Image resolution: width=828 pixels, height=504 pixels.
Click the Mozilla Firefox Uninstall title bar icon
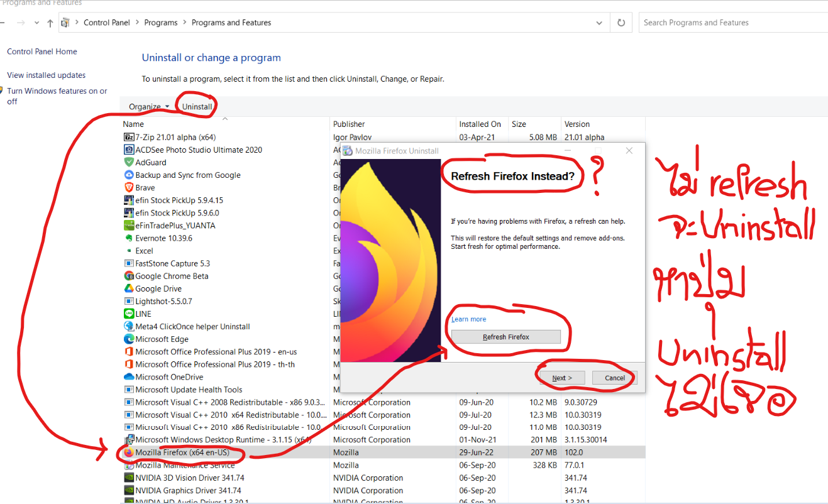tap(348, 151)
